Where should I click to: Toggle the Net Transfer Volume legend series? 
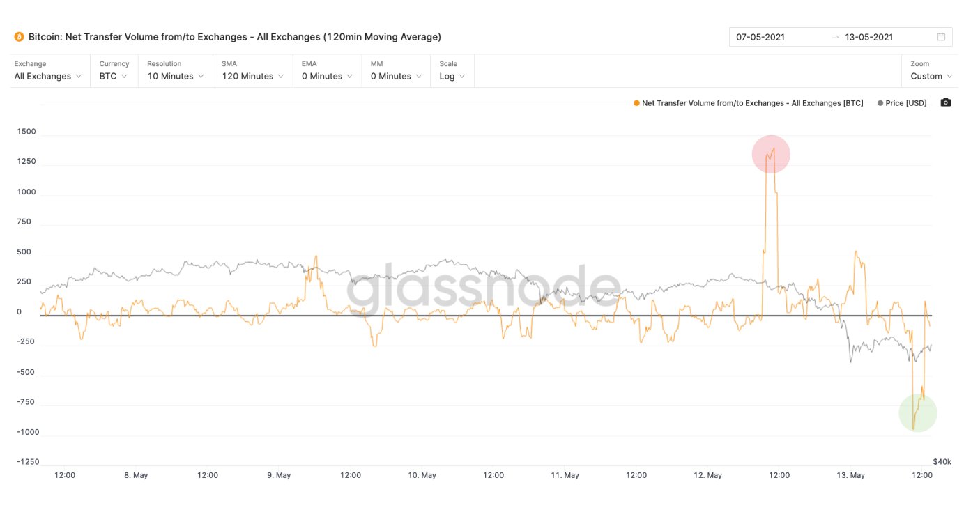[748, 103]
